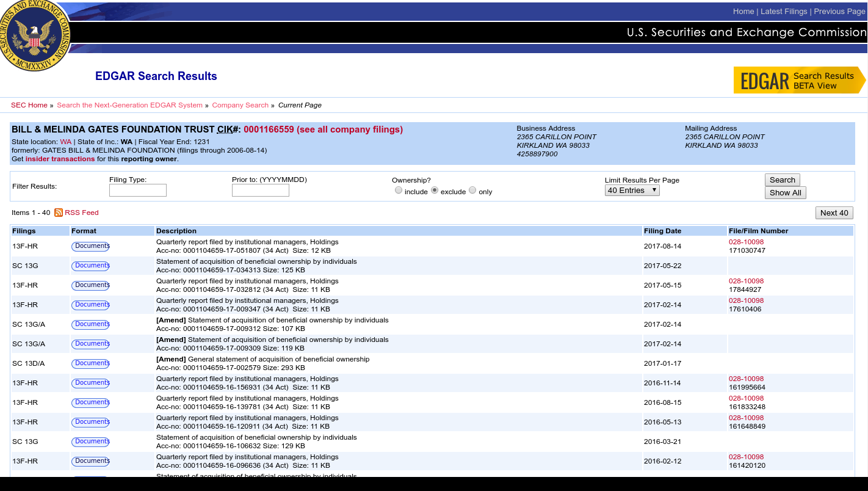The image size is (868, 491).
Task: Click file number 028-10098 above 171030747
Action: (x=746, y=242)
